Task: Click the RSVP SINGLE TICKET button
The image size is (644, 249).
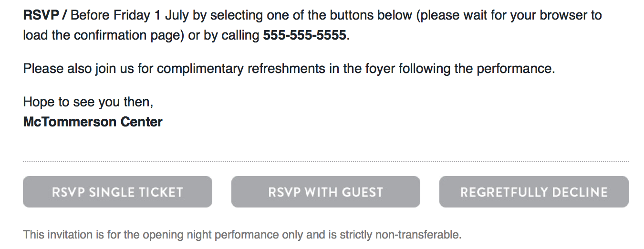Action: (x=117, y=192)
